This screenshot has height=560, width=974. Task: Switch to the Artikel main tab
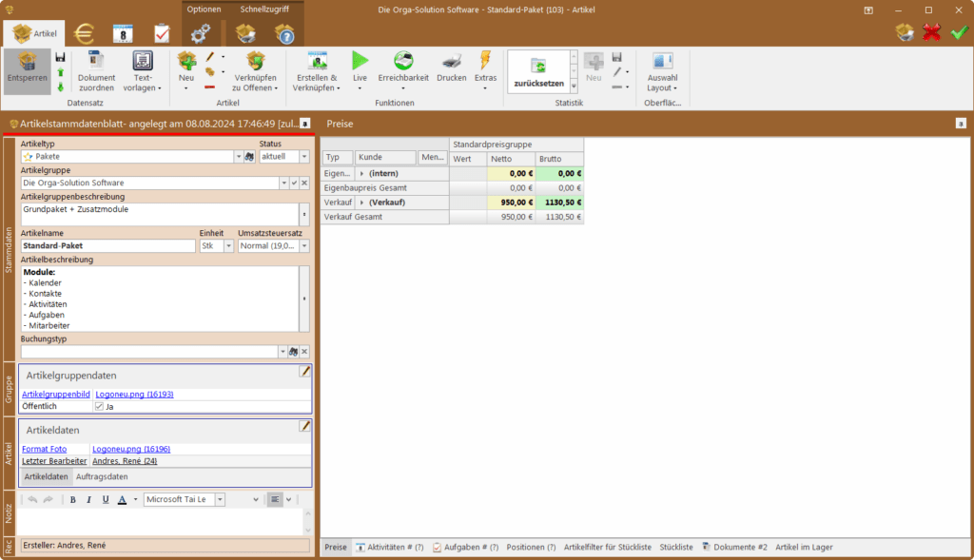tap(33, 33)
